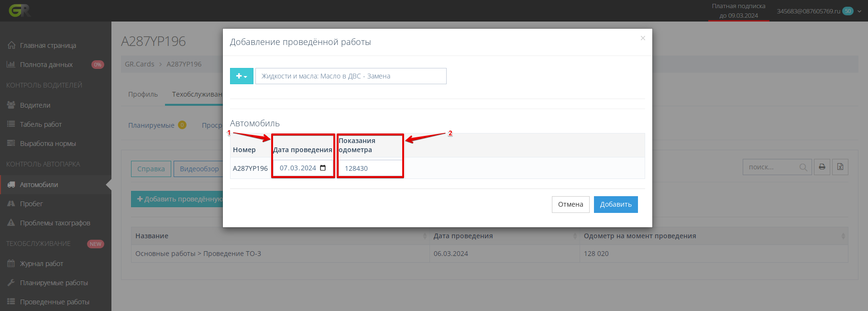Screen dimensions: 868x311
Task: Click the GR logo in header
Action: pyautogui.click(x=19, y=11)
